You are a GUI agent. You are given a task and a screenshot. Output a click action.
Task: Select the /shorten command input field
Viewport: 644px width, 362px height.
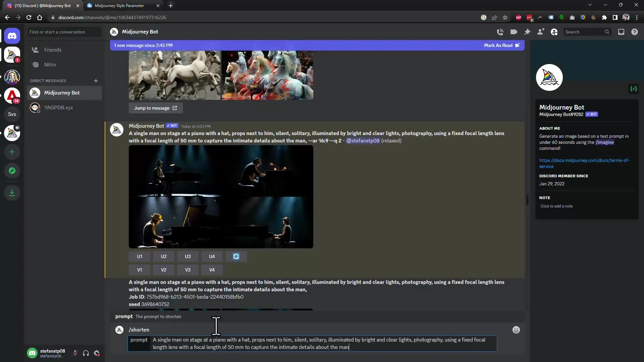point(312,344)
